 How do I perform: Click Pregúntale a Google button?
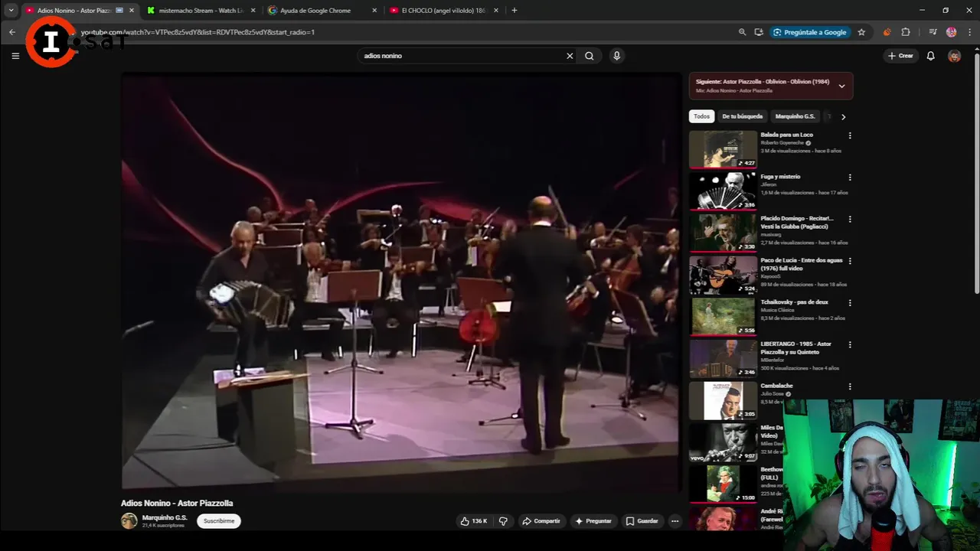[810, 32]
